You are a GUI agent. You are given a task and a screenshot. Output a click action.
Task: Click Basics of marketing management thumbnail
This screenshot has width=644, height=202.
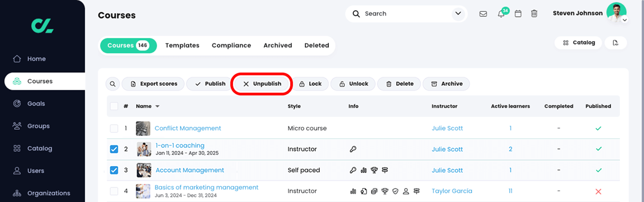pyautogui.click(x=143, y=191)
